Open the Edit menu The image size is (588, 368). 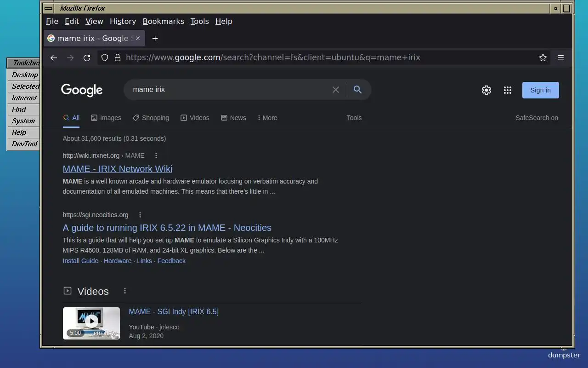click(x=72, y=21)
